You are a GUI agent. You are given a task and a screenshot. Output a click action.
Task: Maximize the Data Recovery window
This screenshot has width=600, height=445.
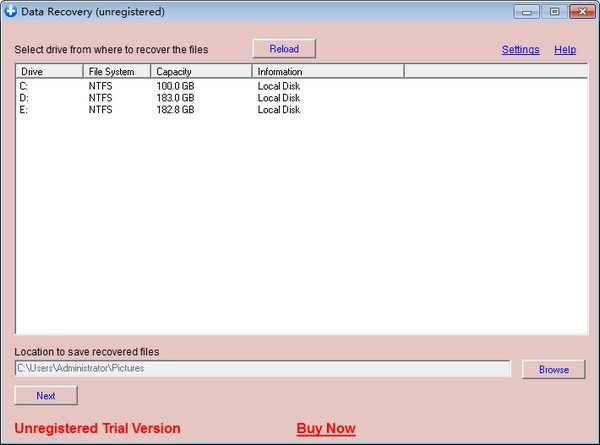pyautogui.click(x=553, y=12)
